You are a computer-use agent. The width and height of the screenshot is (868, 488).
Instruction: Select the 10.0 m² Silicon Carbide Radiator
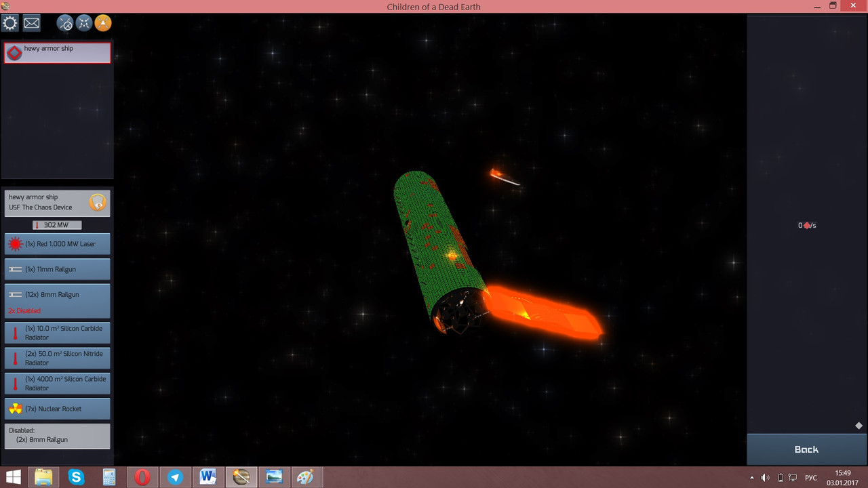57,333
